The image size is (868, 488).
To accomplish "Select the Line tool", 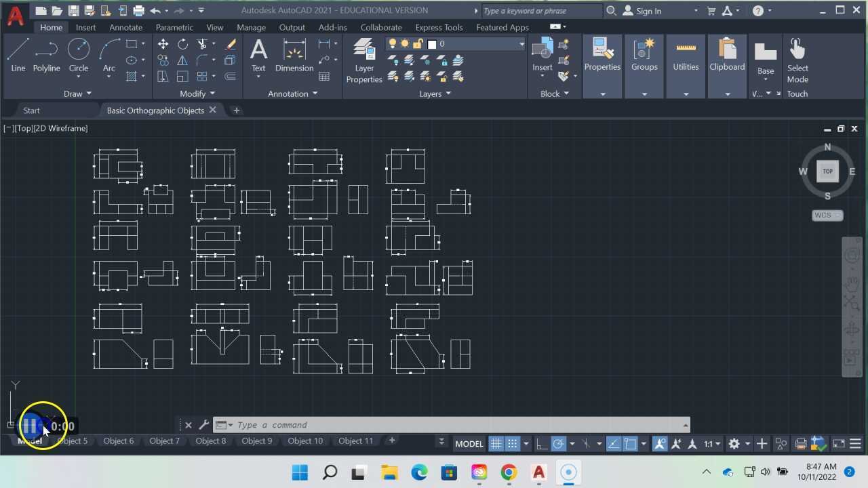I will pos(18,54).
